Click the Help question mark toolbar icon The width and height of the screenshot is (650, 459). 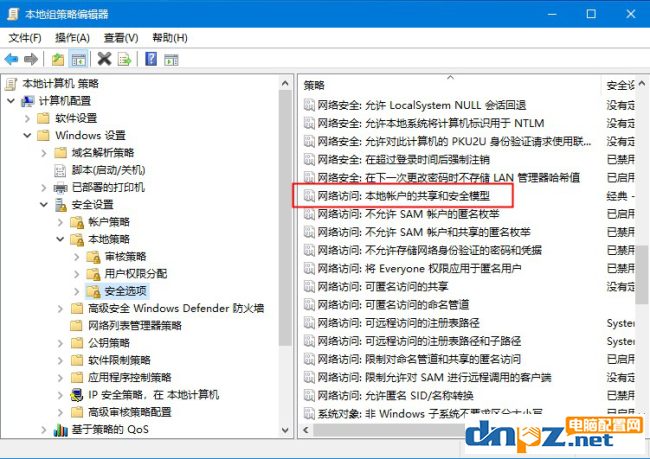pos(151,59)
